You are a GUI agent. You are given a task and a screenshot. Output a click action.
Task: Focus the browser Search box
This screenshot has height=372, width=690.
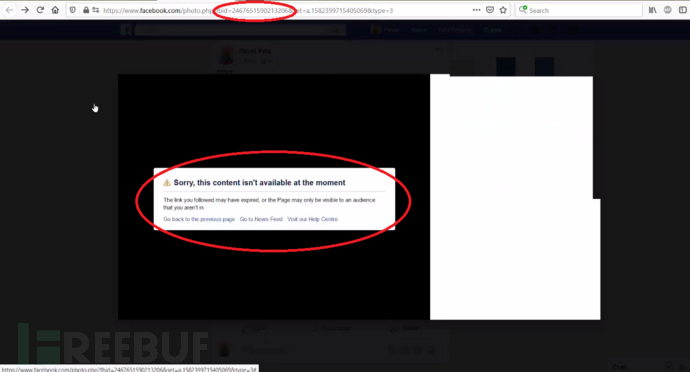click(579, 10)
